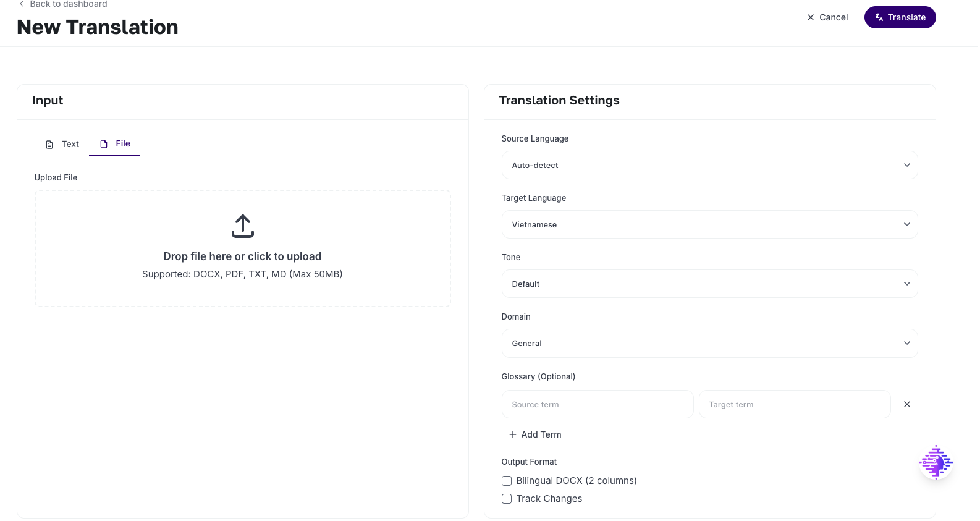Click the plus icon next to Add Term
This screenshot has height=521, width=980.
[512, 434]
